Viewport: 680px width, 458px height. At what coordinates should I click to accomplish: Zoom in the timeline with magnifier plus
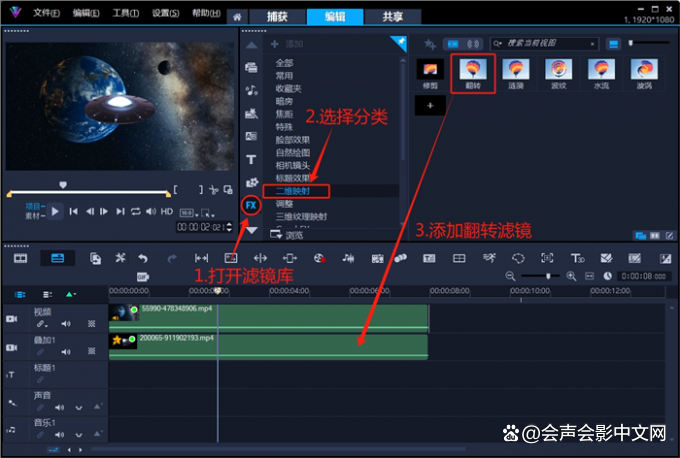point(571,276)
